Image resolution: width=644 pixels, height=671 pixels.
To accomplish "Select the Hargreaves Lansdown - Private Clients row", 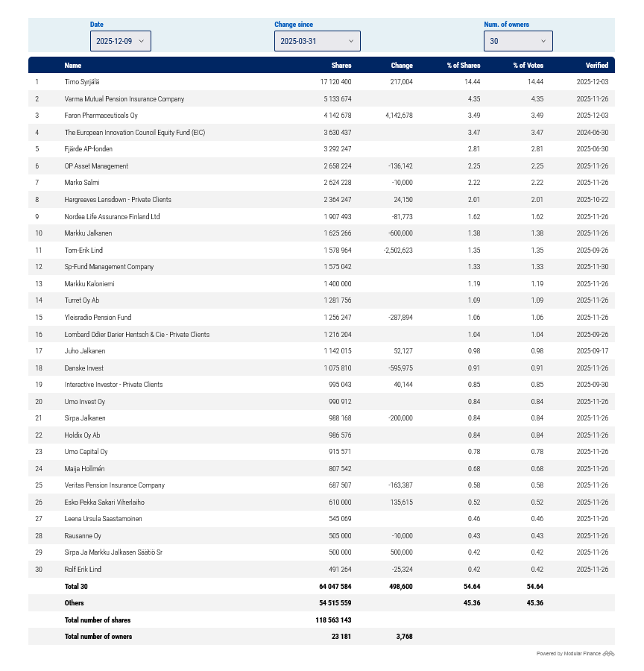I will click(x=118, y=200).
